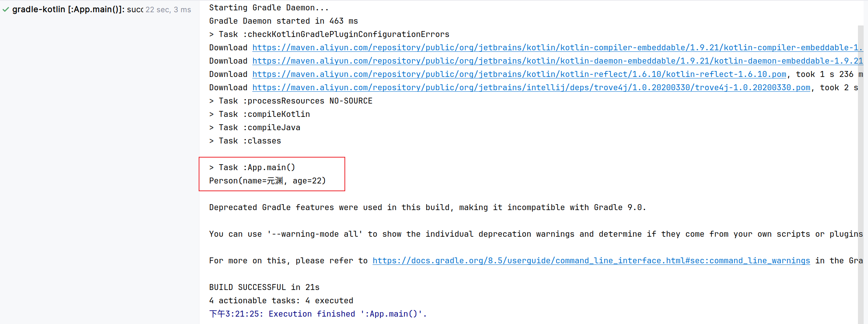Screen dimensions: 868x324
Task: Click the Task :compileJava output line
Action: coord(255,128)
